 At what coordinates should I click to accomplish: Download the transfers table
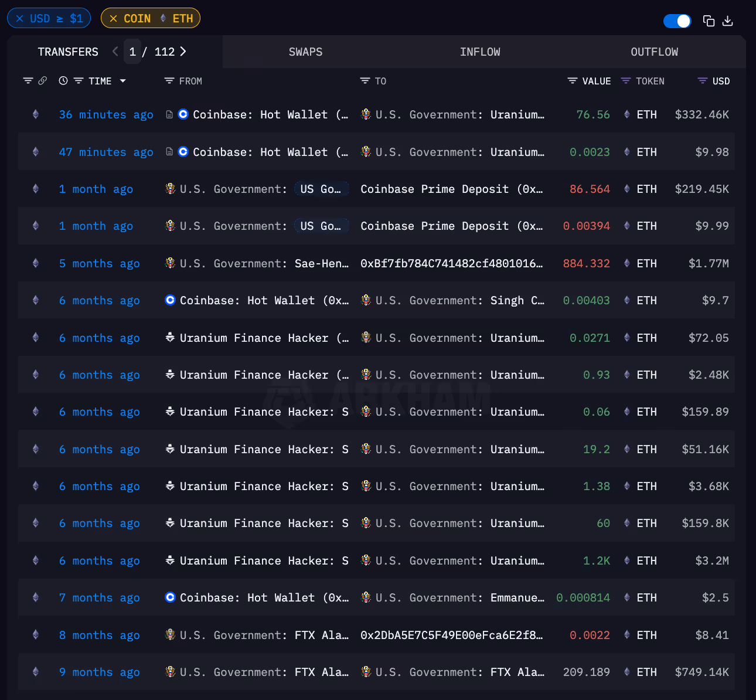coord(728,21)
